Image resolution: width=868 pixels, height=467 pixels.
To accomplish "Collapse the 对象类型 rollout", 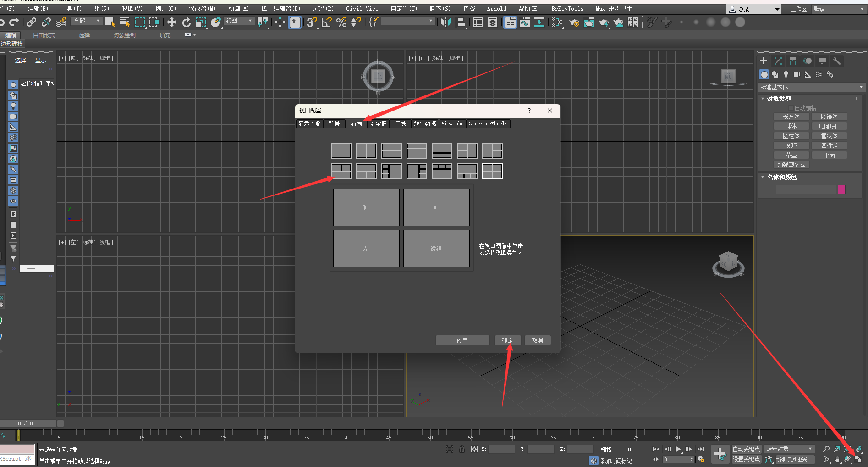I will point(778,99).
